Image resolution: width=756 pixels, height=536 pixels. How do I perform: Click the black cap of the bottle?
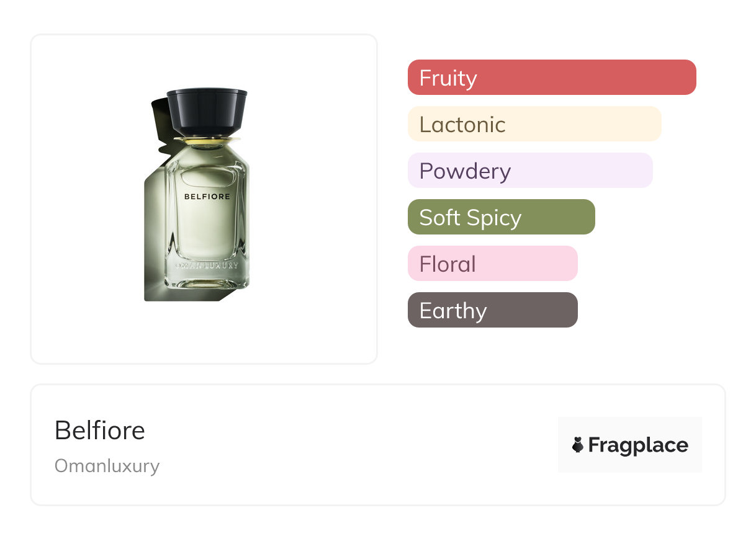[207, 111]
